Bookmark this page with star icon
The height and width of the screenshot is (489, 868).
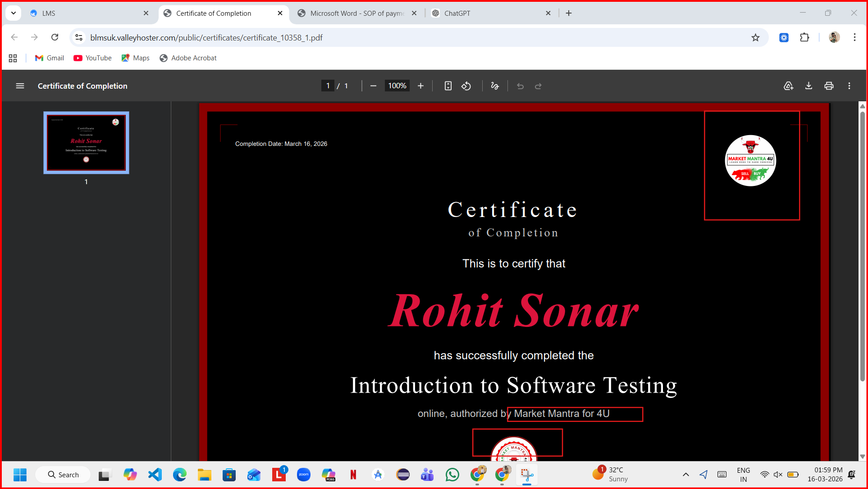point(755,37)
